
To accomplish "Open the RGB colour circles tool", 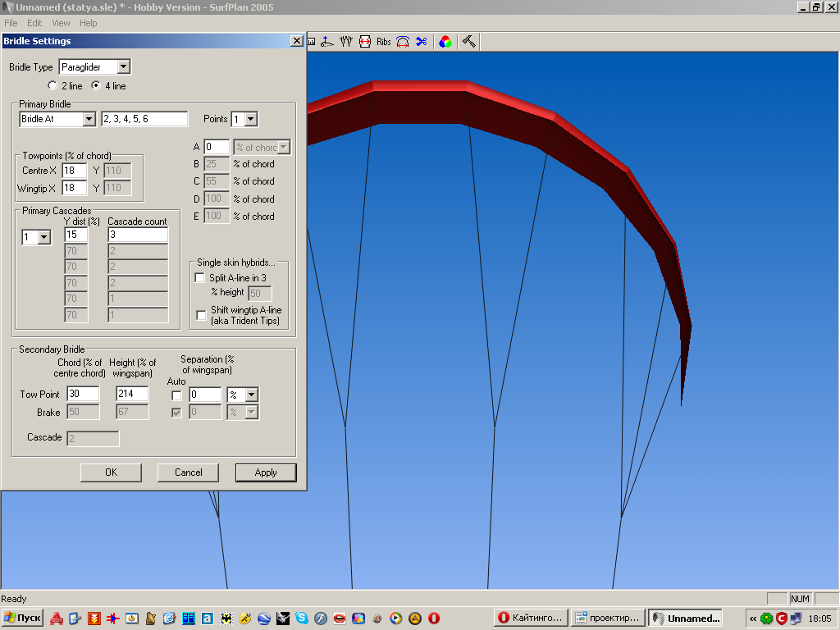I will 445,42.
